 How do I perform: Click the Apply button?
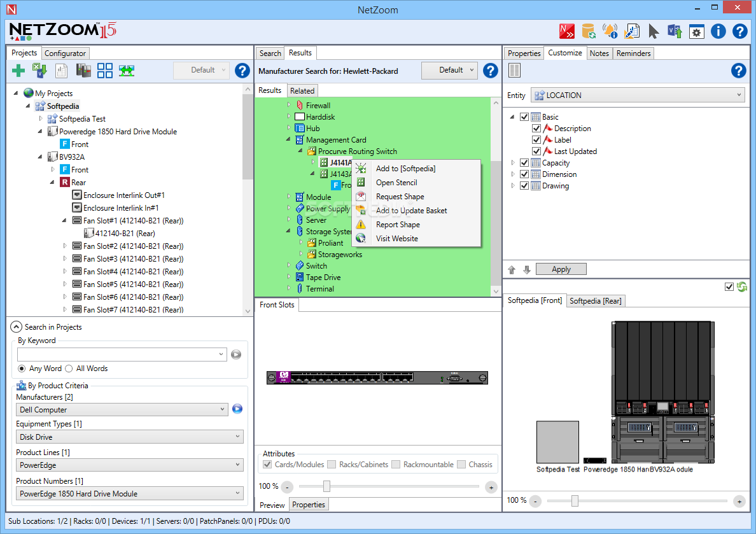[561, 269]
